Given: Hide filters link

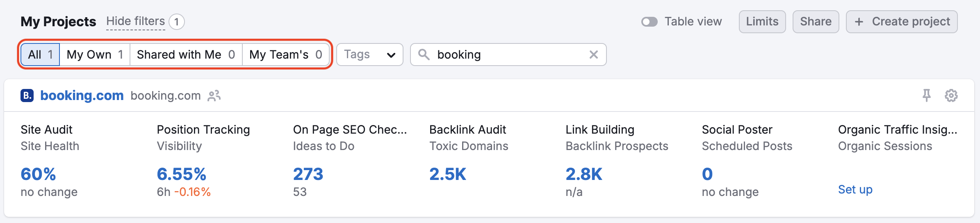Looking at the screenshot, I should click(136, 21).
